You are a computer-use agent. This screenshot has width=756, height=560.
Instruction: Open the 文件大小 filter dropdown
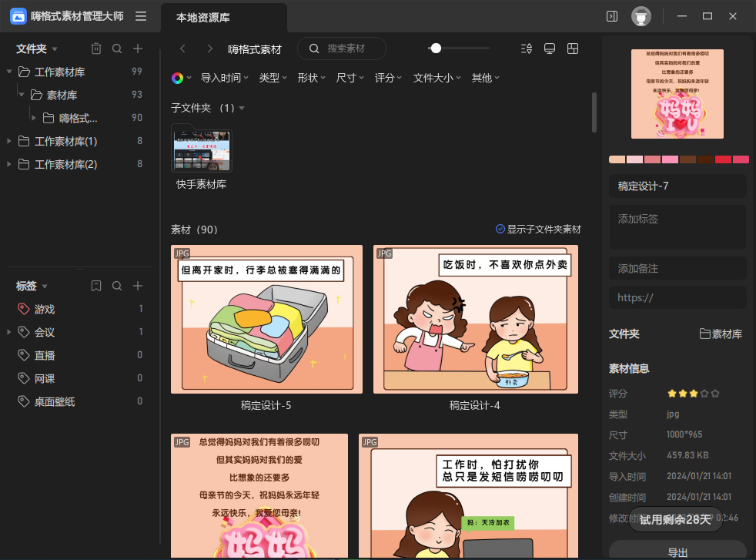pyautogui.click(x=437, y=78)
